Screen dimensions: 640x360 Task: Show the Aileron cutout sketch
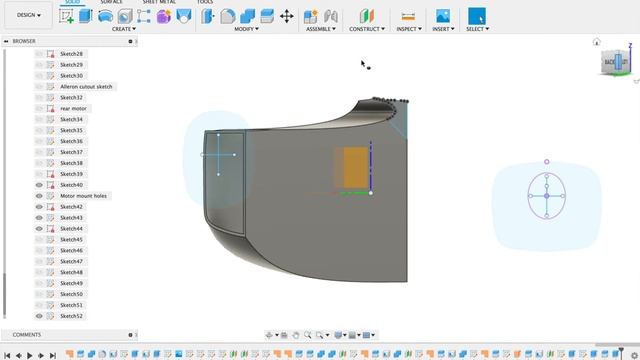point(39,87)
